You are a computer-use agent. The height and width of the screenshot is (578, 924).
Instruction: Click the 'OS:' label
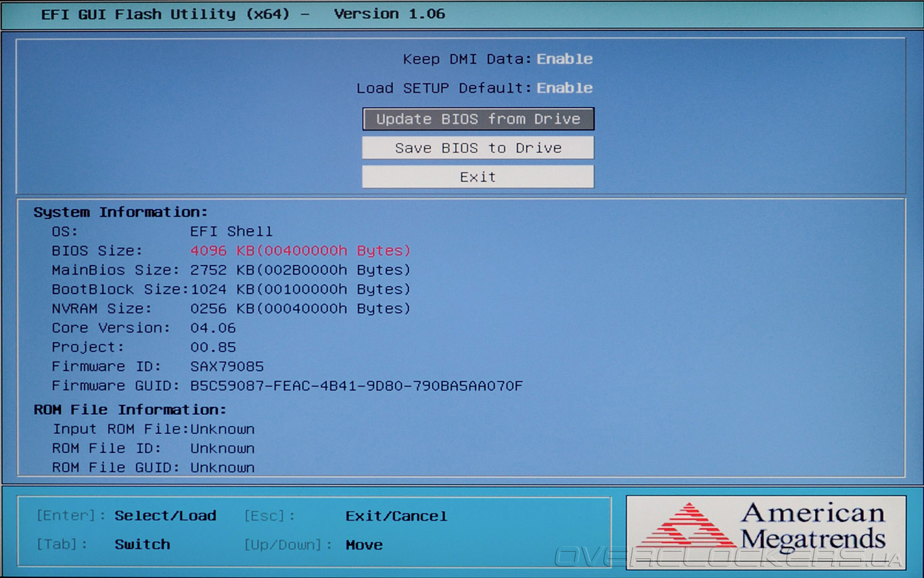(65, 231)
